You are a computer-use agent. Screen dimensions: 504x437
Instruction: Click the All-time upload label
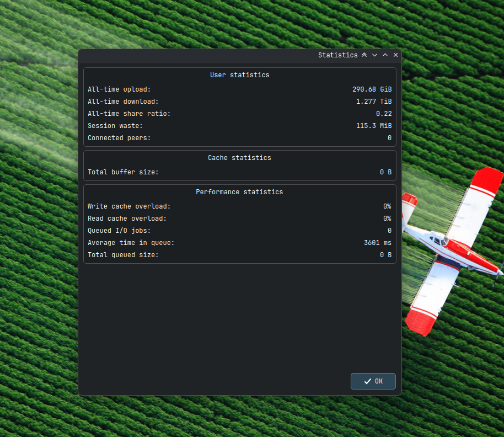click(119, 89)
